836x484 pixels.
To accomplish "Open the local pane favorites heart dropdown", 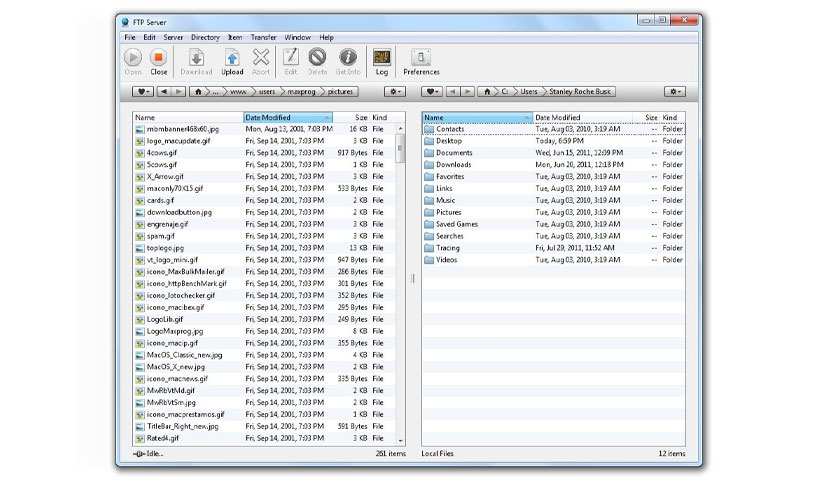I will 431,92.
